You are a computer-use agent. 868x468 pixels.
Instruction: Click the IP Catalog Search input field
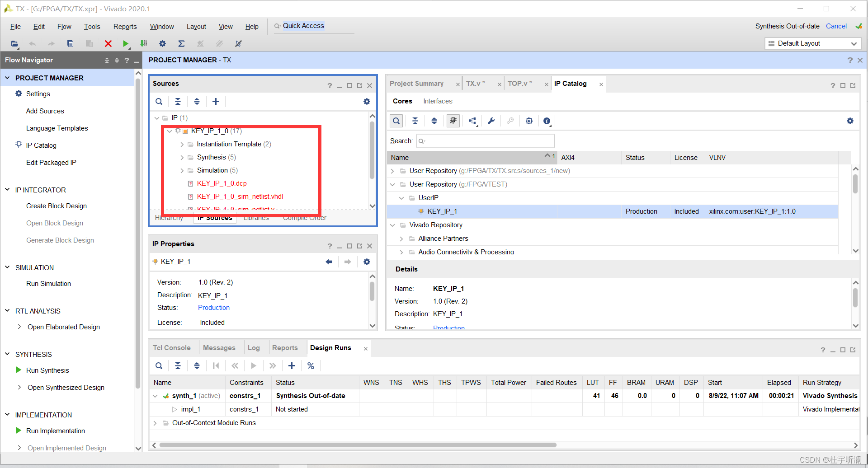click(485, 141)
